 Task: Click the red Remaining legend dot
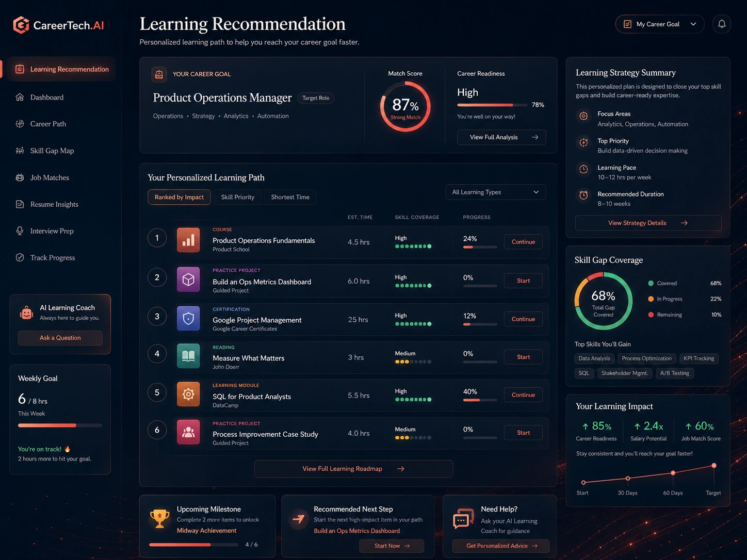(x=651, y=315)
